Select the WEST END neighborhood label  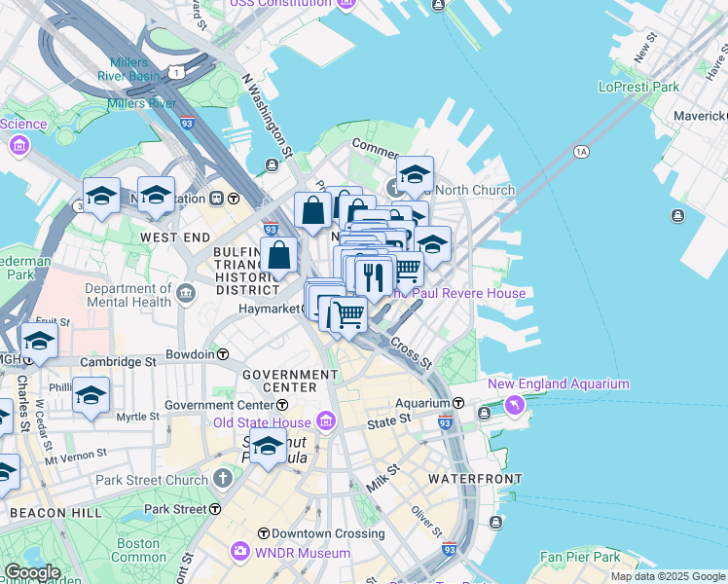(x=175, y=237)
